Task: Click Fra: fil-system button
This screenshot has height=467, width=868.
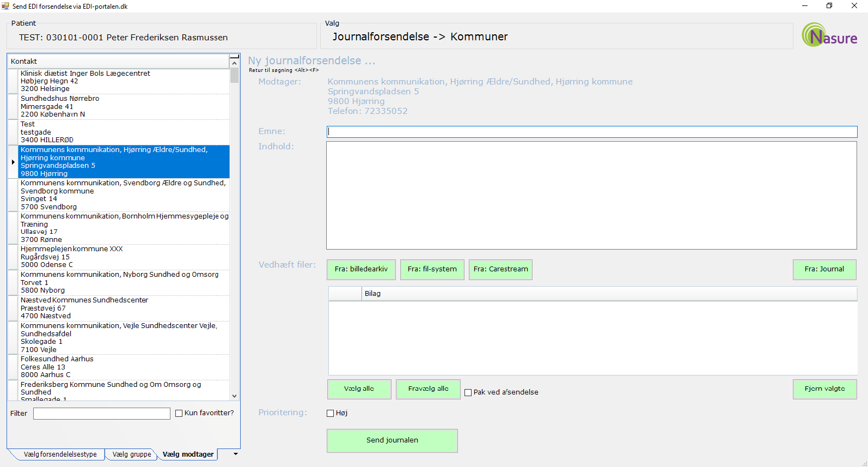Action: (x=432, y=269)
